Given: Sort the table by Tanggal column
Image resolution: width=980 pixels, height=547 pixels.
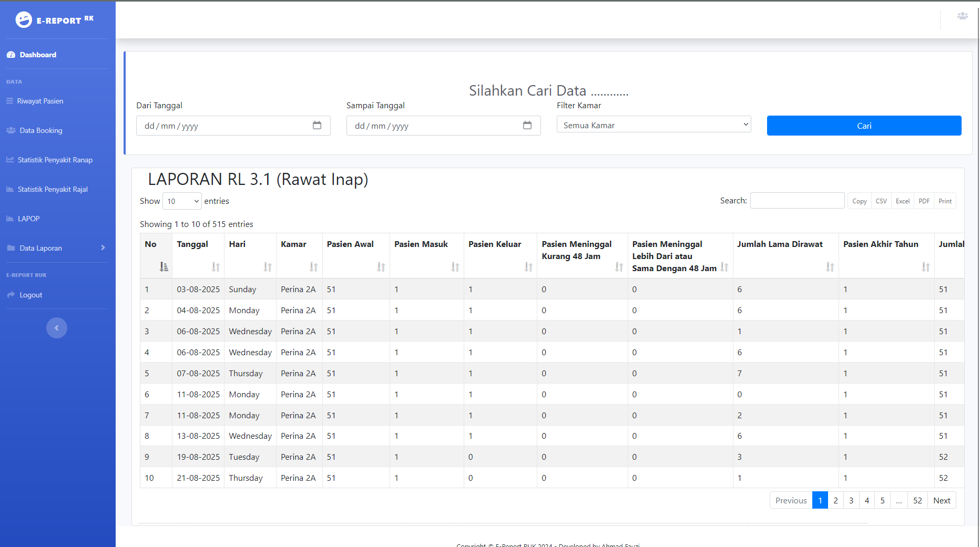Looking at the screenshot, I should point(216,267).
